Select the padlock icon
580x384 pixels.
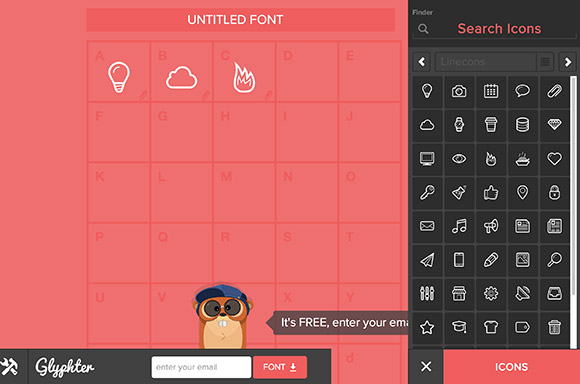click(554, 193)
